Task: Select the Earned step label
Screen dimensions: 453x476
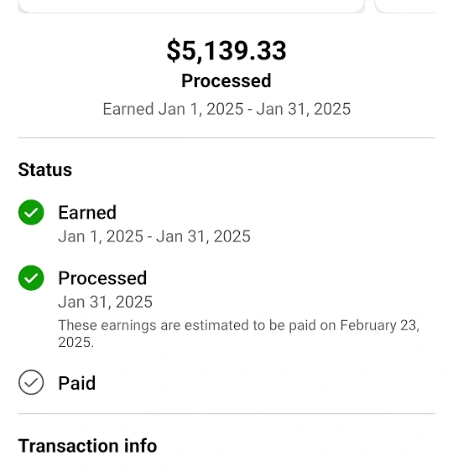Action: (87, 212)
